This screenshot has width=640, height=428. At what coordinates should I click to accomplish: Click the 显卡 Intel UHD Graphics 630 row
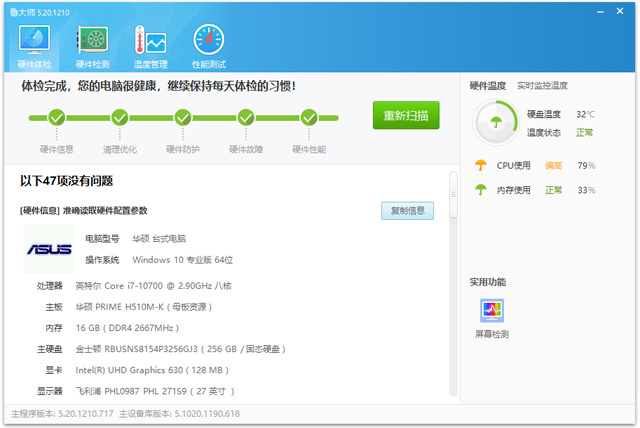(x=137, y=370)
